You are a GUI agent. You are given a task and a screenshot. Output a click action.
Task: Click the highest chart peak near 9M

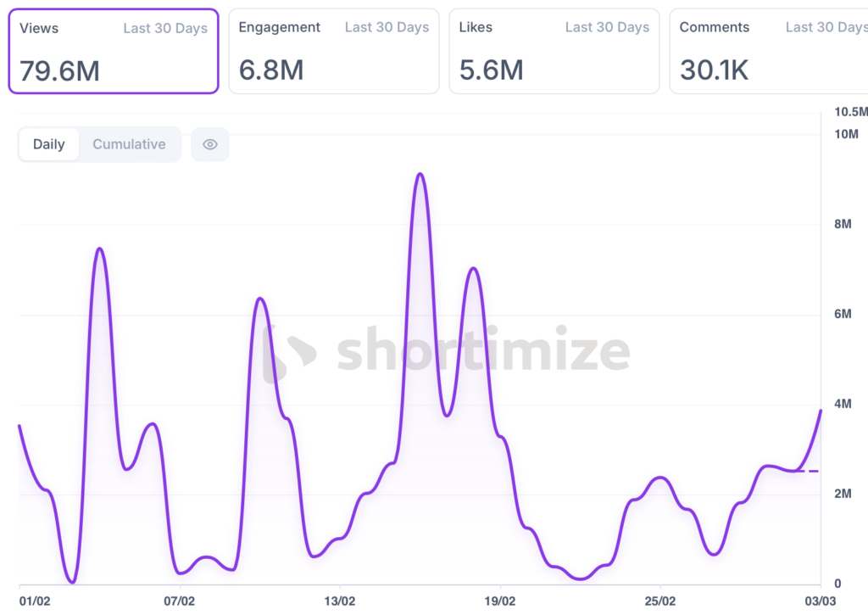[420, 174]
